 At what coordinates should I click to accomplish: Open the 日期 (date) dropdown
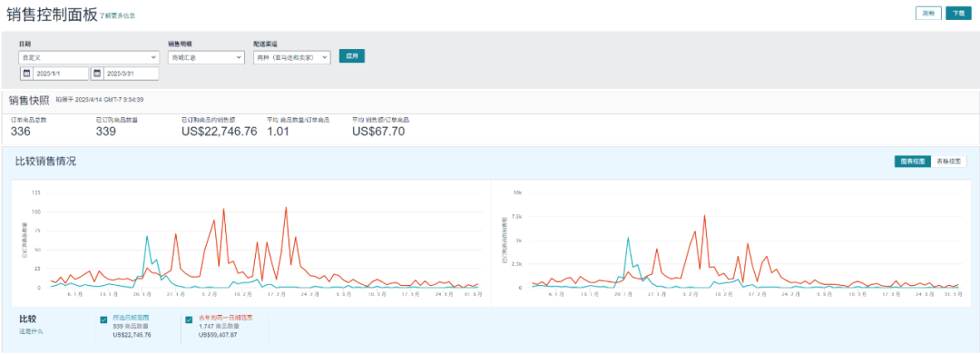point(89,57)
